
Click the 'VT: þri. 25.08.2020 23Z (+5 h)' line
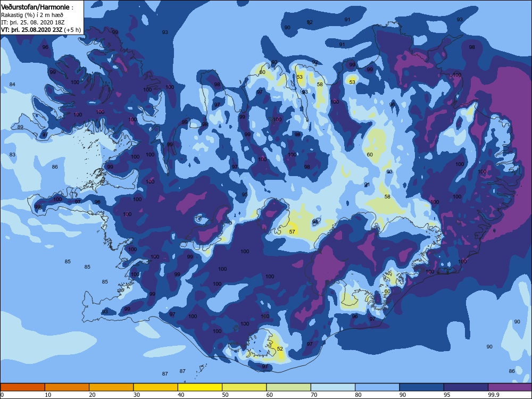pos(41,30)
